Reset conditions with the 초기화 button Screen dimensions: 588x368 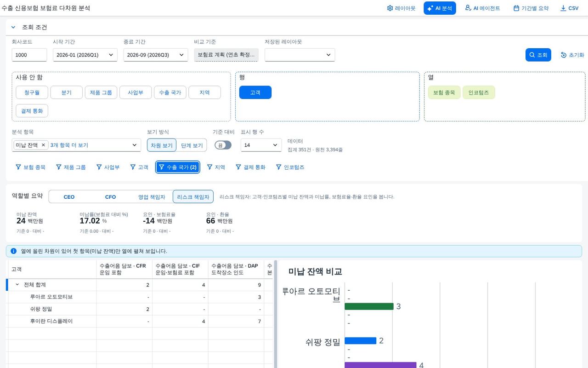tap(572, 55)
